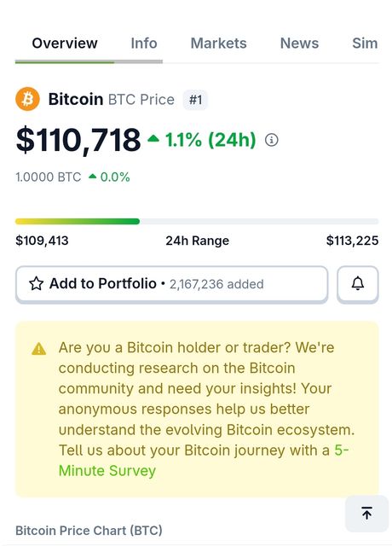
Task: Click the $113,225 24h high value
Action: (x=352, y=241)
